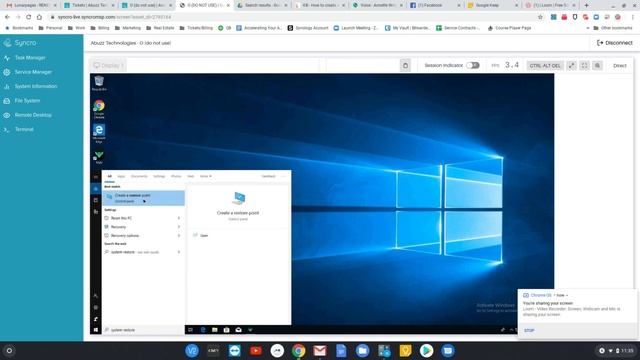Click Task View icon on remote taskbar
This screenshot has height=360, width=640.
(191, 330)
